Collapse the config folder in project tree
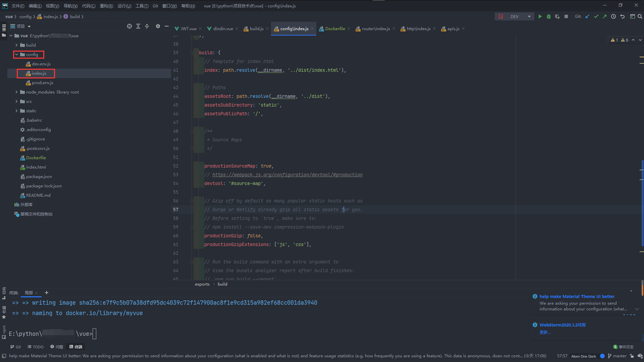 16,54
